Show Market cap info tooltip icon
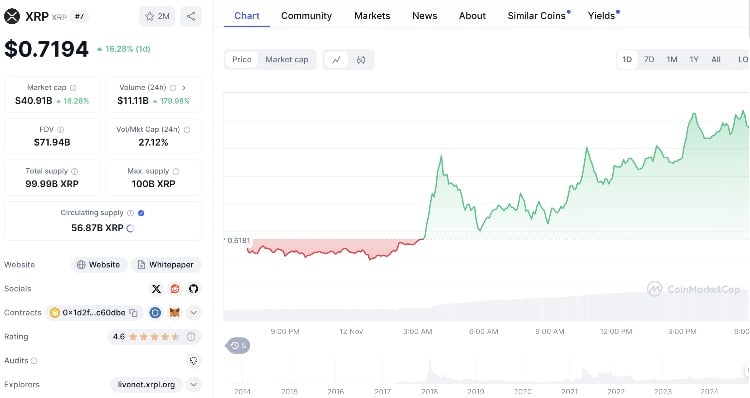750x398 pixels. coord(73,88)
